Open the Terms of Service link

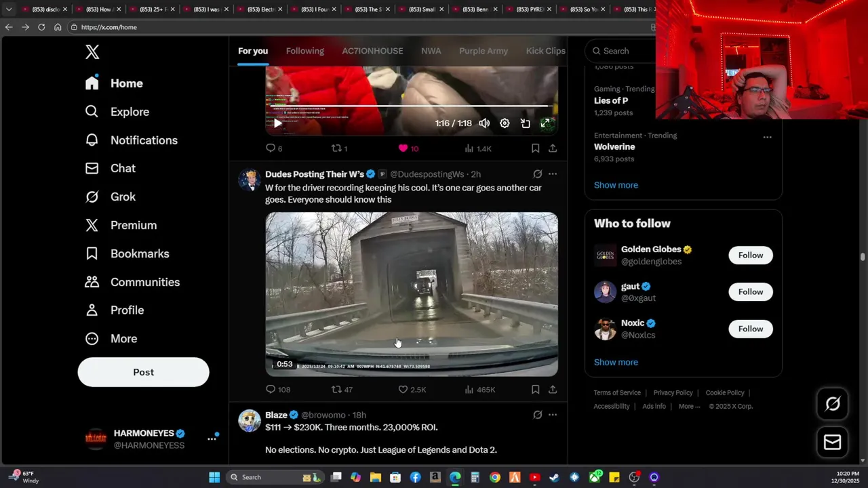[617, 393]
